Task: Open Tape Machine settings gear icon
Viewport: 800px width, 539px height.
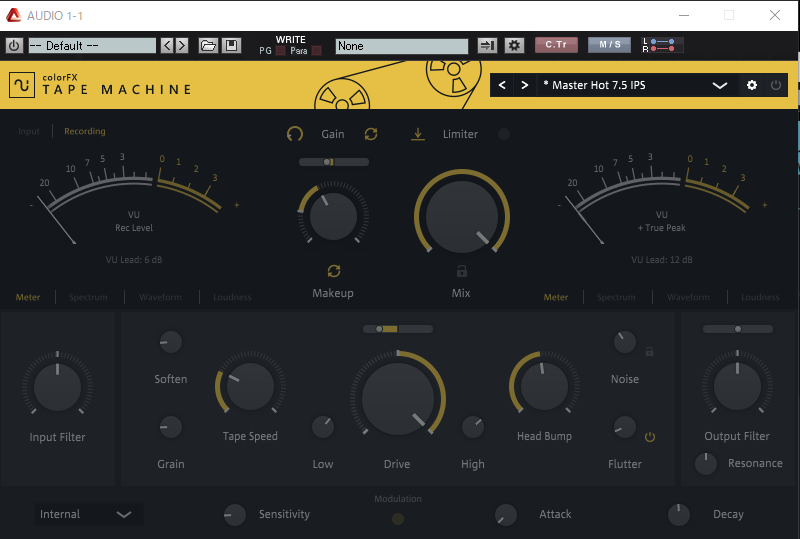Action: (x=752, y=86)
